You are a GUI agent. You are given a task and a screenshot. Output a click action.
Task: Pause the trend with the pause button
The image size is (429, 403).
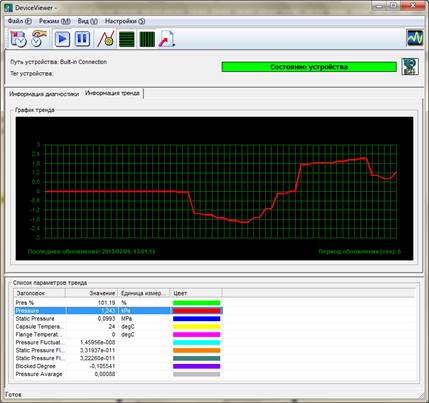click(x=82, y=39)
